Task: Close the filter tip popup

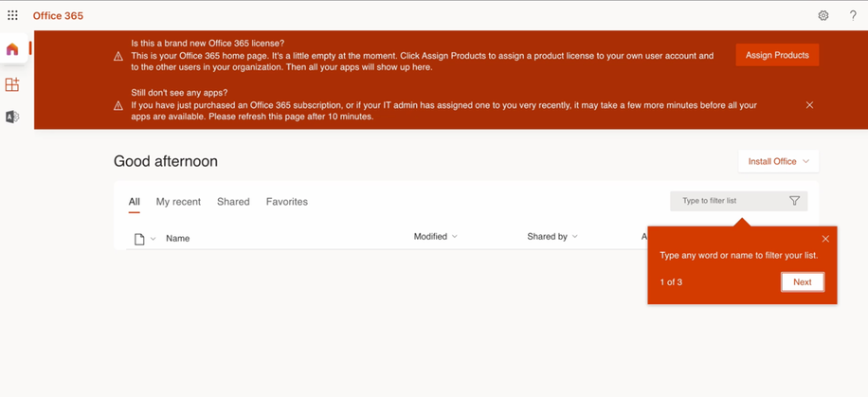Action: [x=825, y=239]
